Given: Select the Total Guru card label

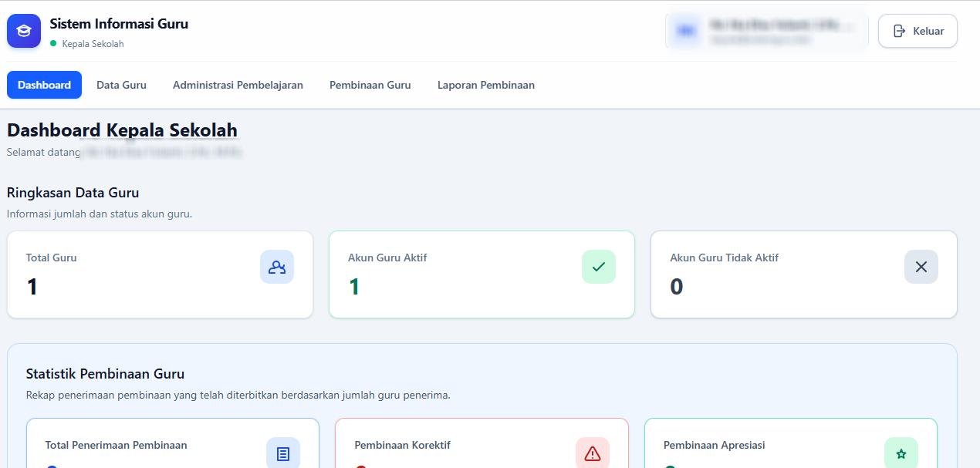Looking at the screenshot, I should click(52, 258).
